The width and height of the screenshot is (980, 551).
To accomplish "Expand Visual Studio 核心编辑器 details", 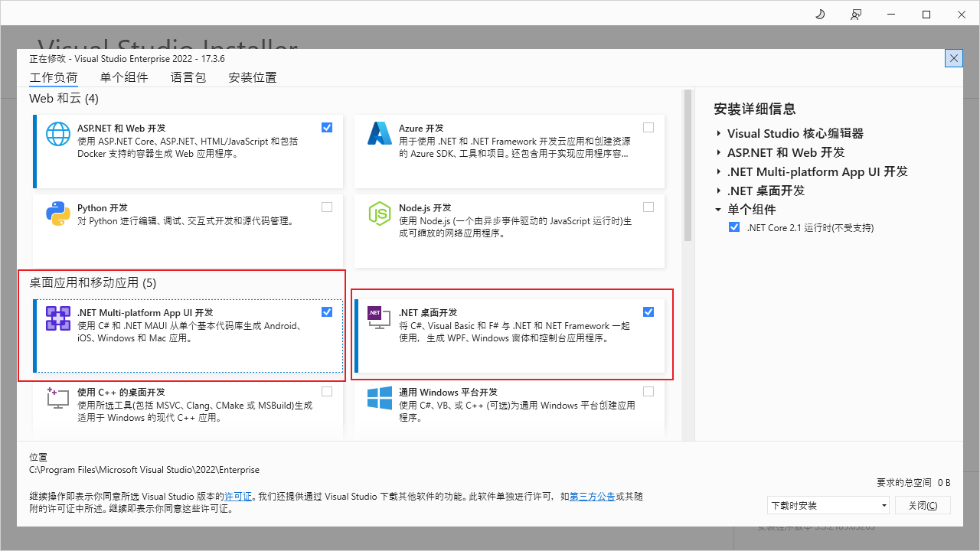I will pyautogui.click(x=719, y=133).
